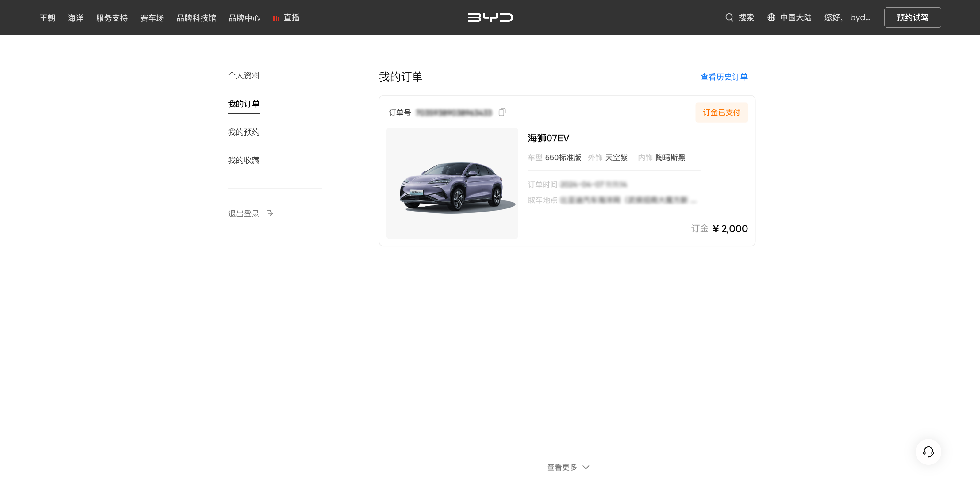Click the BYD logo
Image resolution: width=980 pixels, height=504 pixels.
[x=490, y=17]
